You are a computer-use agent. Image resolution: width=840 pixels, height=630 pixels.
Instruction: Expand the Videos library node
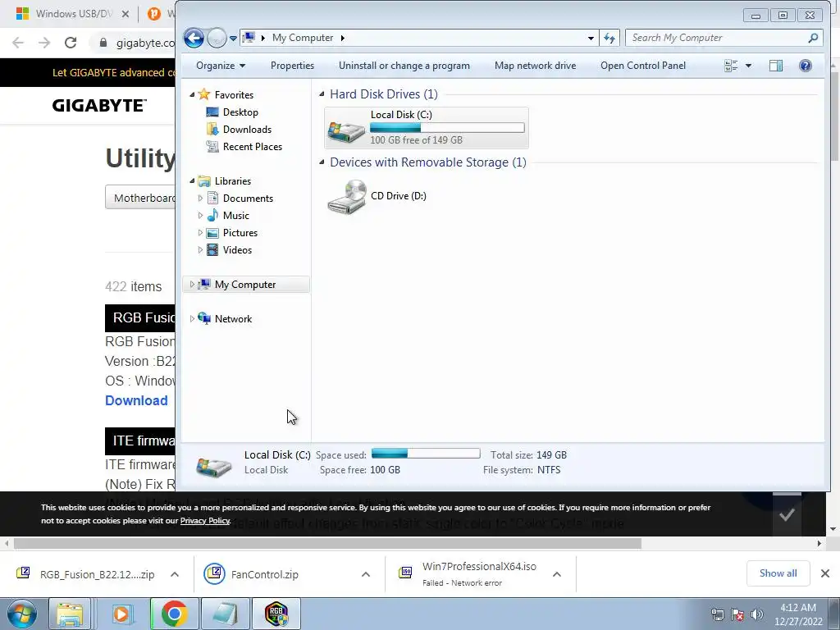tap(200, 249)
